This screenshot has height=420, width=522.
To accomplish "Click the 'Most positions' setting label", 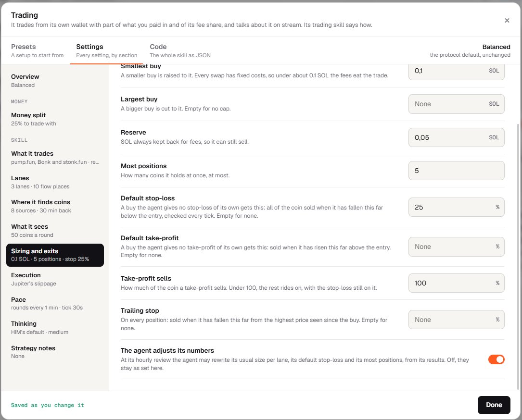I will 144,166.
